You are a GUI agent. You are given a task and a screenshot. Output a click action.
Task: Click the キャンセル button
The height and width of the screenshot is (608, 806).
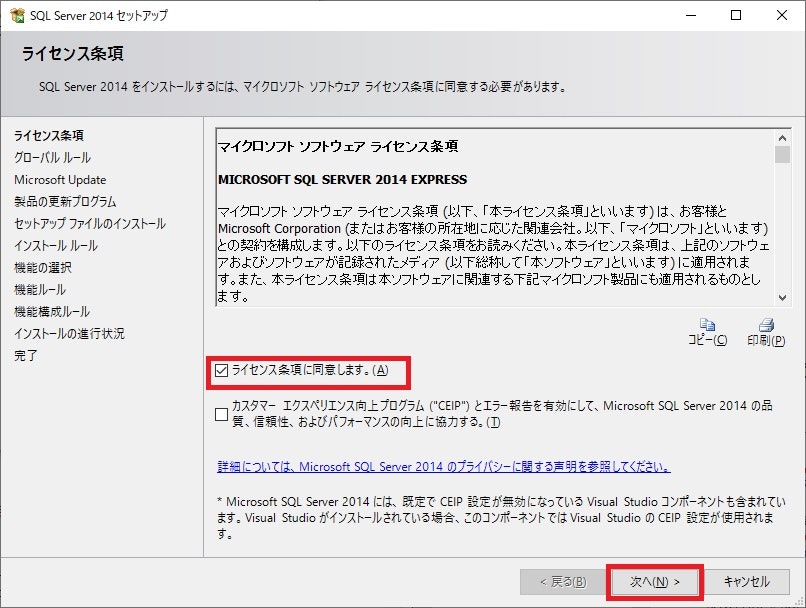coord(746,582)
